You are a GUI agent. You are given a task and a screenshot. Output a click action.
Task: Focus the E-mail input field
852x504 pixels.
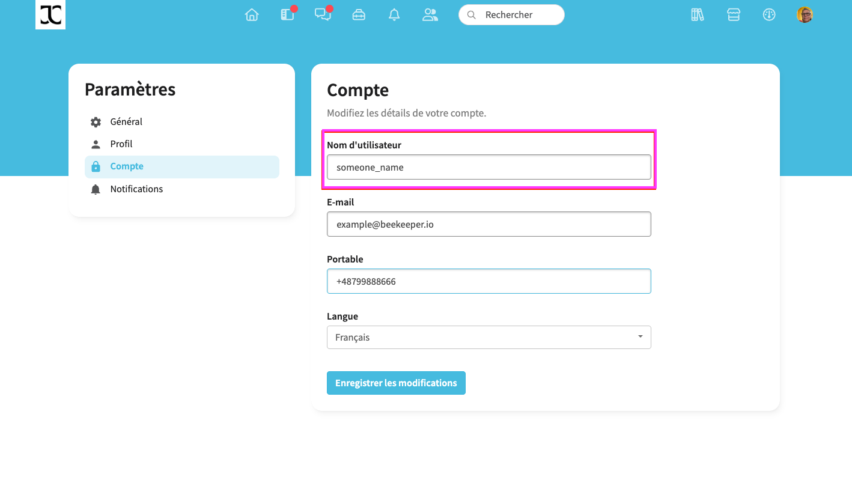point(489,224)
